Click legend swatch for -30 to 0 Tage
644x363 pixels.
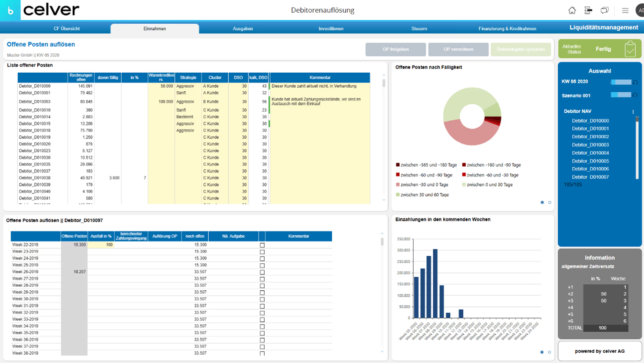click(x=397, y=185)
